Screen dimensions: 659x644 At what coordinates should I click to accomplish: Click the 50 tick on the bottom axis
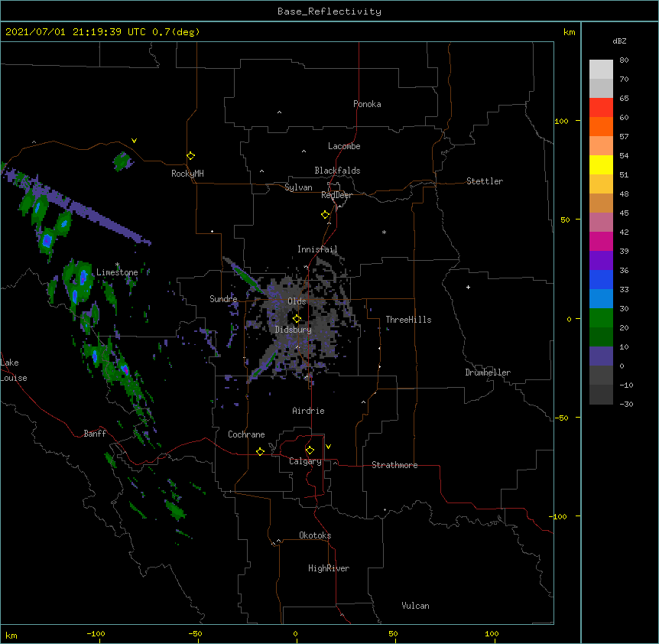[x=393, y=633]
